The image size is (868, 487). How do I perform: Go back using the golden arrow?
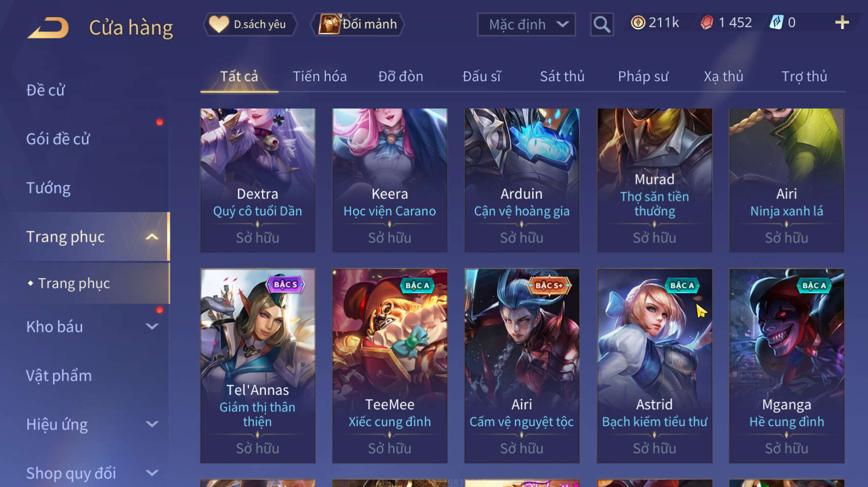pos(48,27)
